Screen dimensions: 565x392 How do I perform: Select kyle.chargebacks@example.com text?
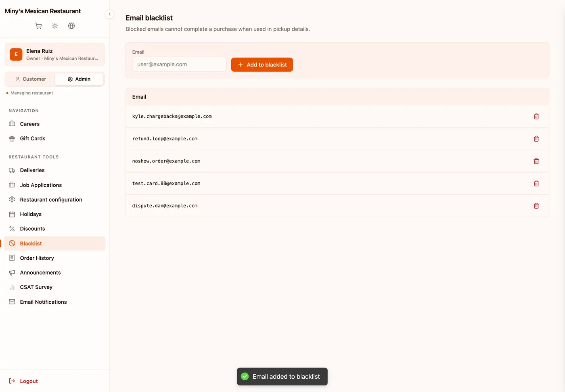tap(172, 117)
